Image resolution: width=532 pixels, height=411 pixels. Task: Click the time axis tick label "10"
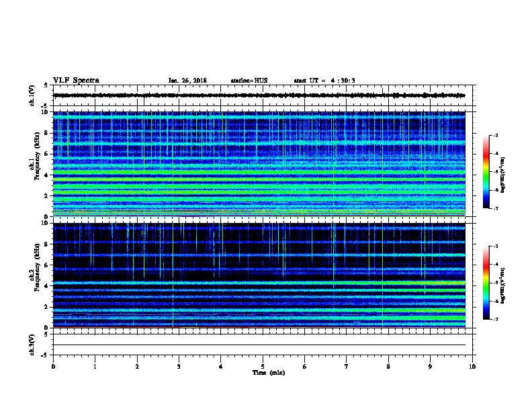pyautogui.click(x=472, y=367)
